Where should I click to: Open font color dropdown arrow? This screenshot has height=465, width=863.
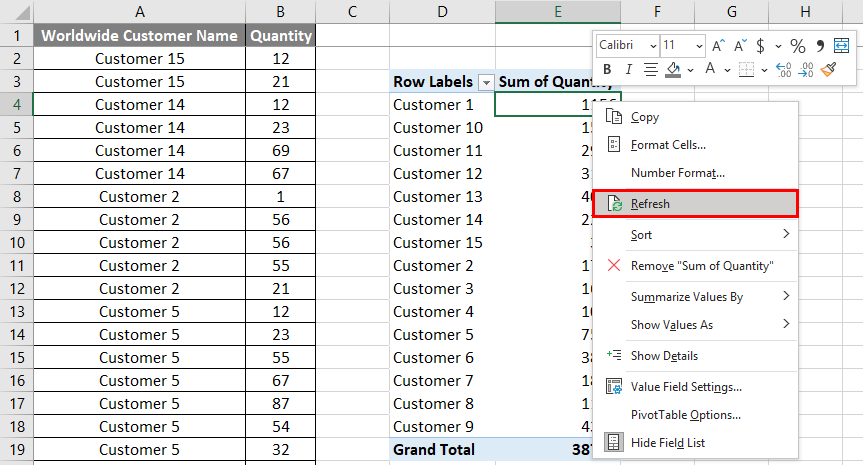click(x=727, y=70)
